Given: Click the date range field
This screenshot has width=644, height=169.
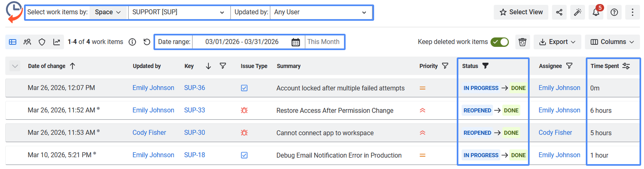Looking at the screenshot, I should 242,42.
